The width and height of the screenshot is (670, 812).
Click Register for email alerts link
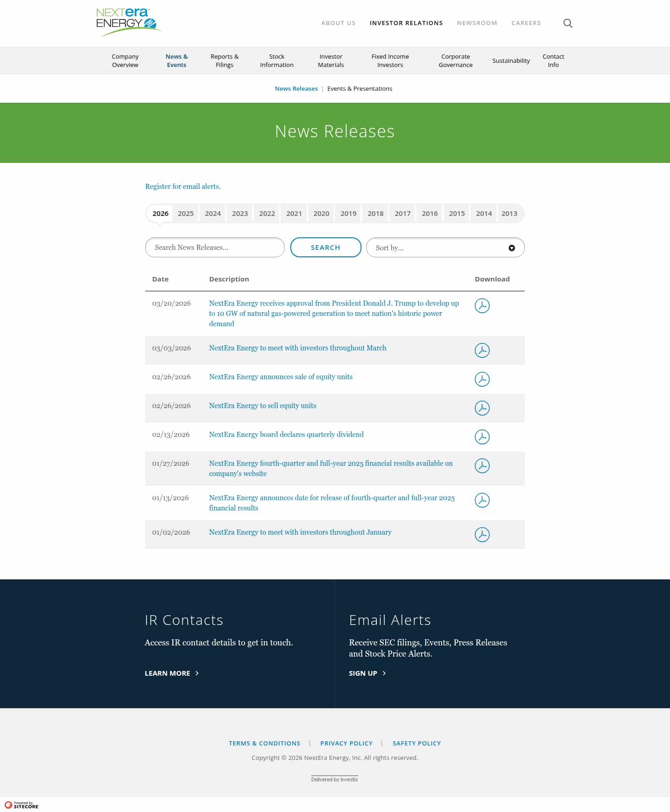coord(183,187)
